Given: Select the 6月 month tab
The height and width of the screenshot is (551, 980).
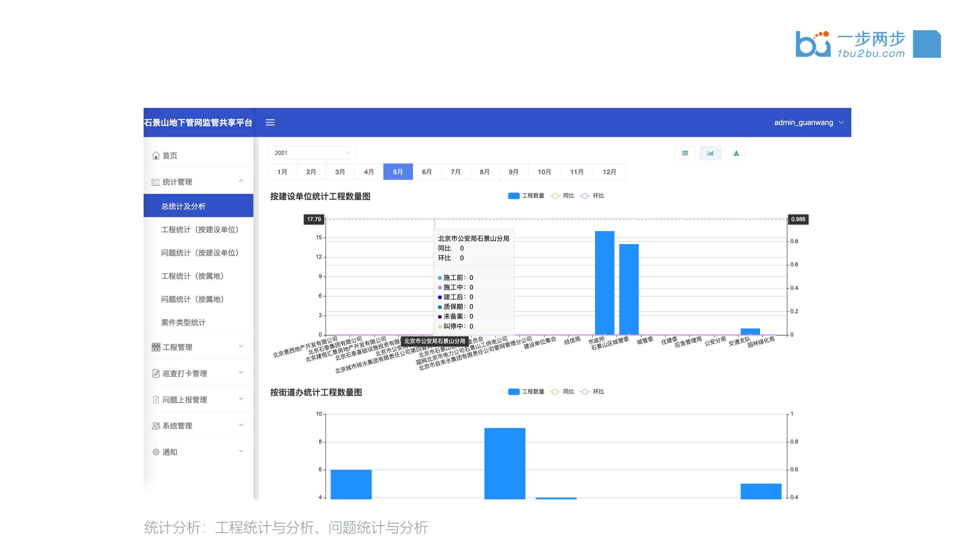Looking at the screenshot, I should coord(427,172).
